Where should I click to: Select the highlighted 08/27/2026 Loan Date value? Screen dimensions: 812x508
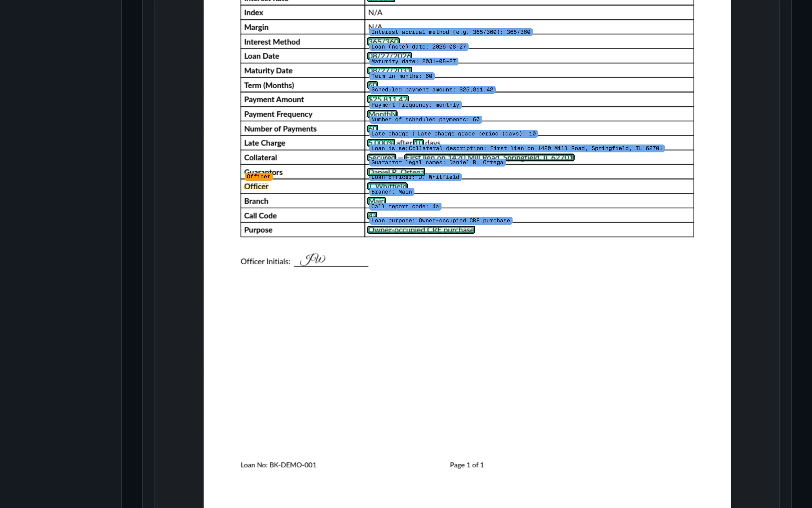pyautogui.click(x=389, y=56)
